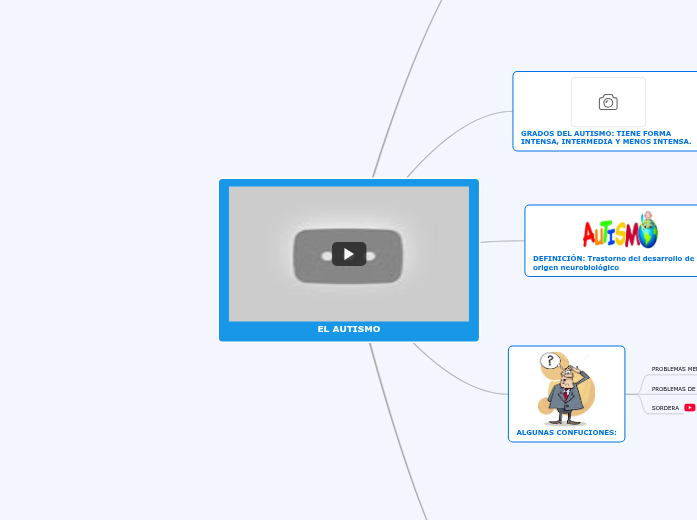Screen dimensions: 697x520
Task: Click the video thumbnail's gray background
Action: pos(260,210)
